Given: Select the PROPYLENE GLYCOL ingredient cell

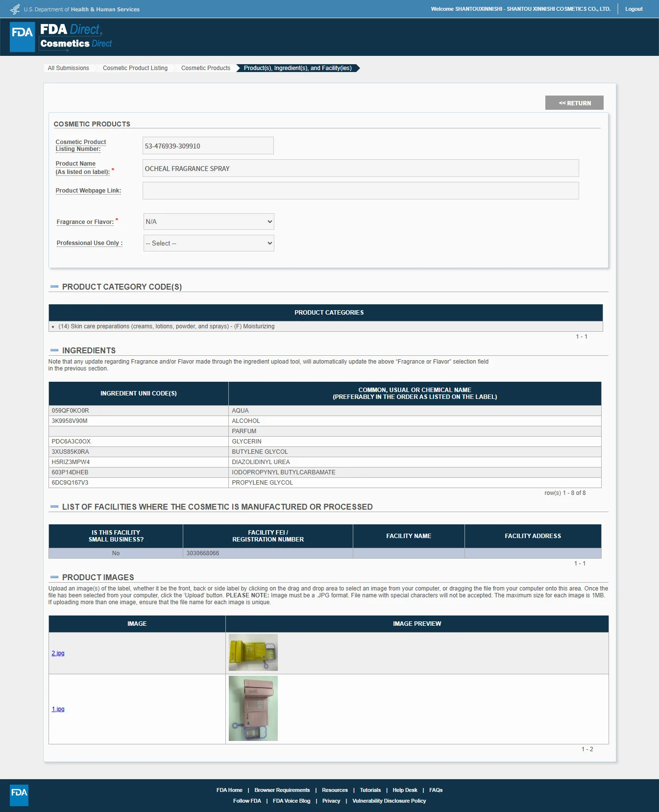Looking at the screenshot, I should (x=415, y=483).
